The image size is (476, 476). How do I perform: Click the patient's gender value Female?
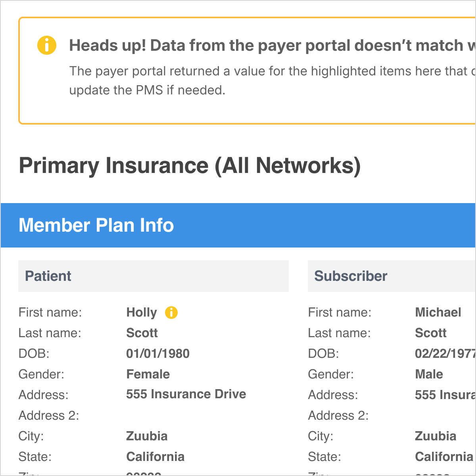click(148, 374)
